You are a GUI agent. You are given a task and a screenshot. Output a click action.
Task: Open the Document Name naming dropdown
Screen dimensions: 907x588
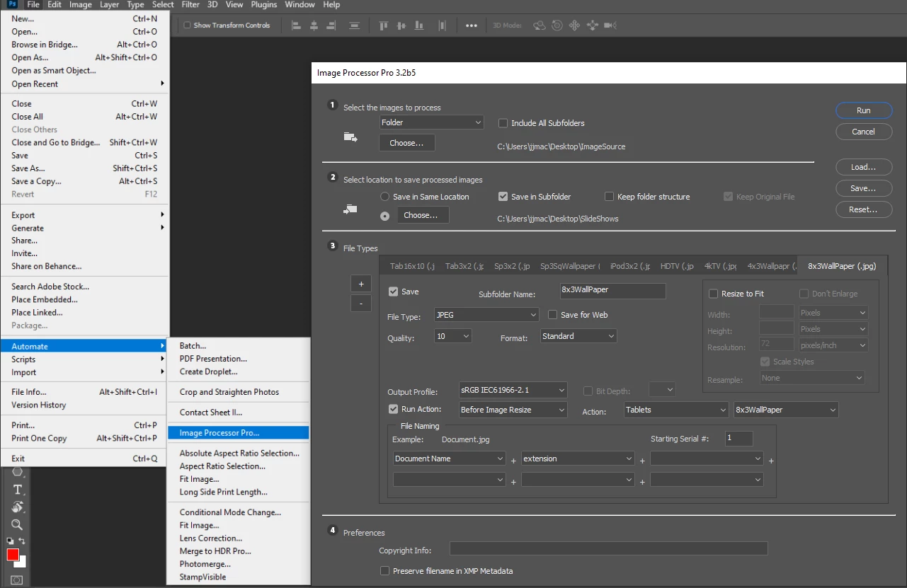coord(450,459)
